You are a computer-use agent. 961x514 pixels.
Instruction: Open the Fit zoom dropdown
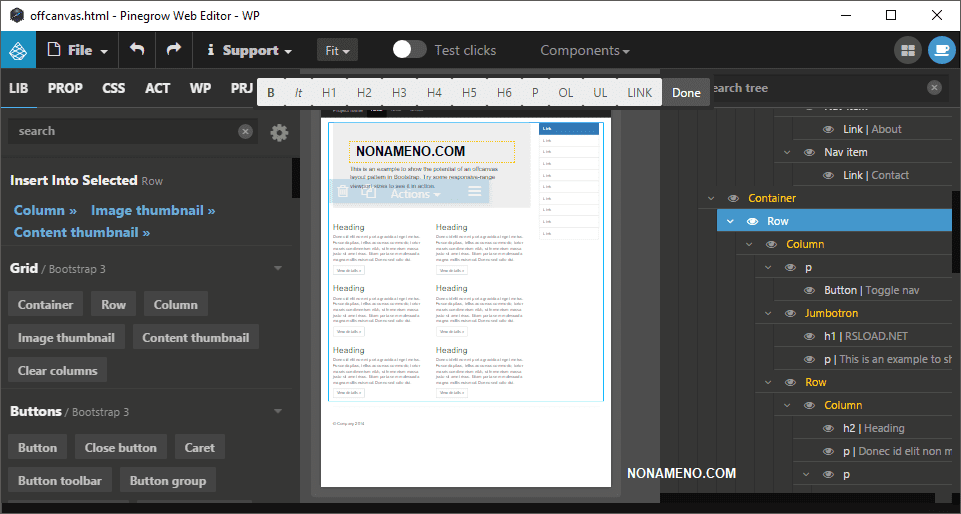[x=336, y=50]
